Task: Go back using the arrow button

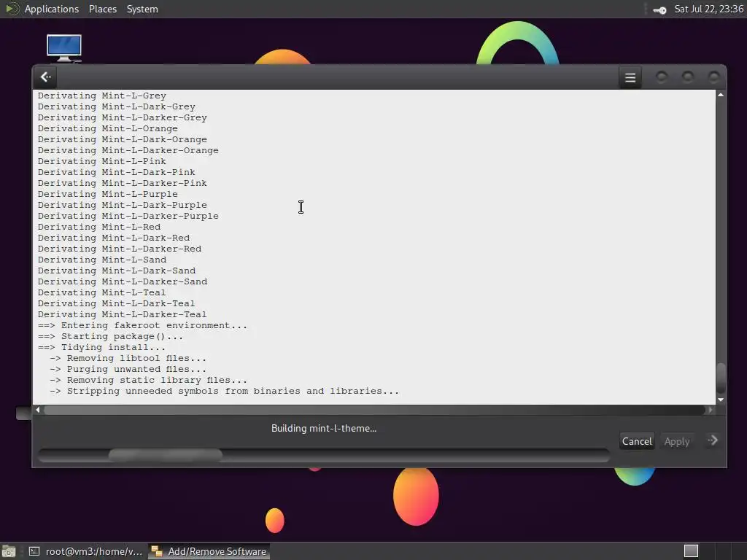Action: [x=46, y=77]
